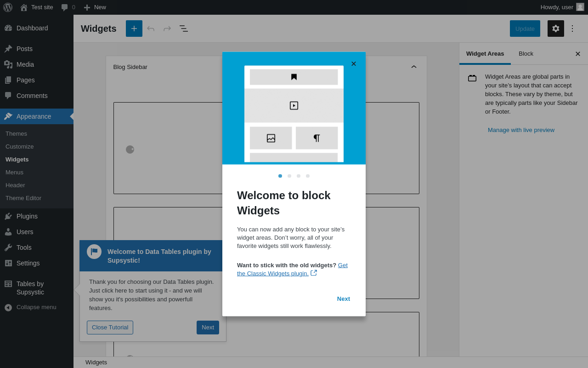This screenshot has height=368, width=588.
Task: Click the widget area icon in sidebar panel
Action: coord(472,78)
